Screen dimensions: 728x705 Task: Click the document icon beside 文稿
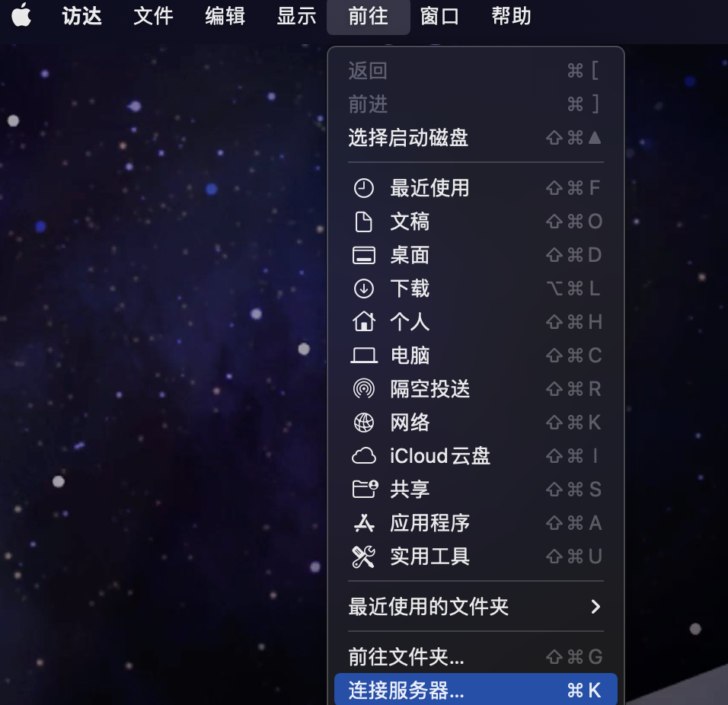click(364, 222)
